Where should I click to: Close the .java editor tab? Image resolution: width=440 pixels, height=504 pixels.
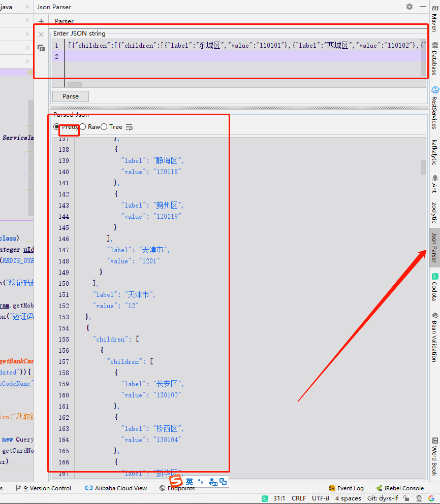point(27,7)
